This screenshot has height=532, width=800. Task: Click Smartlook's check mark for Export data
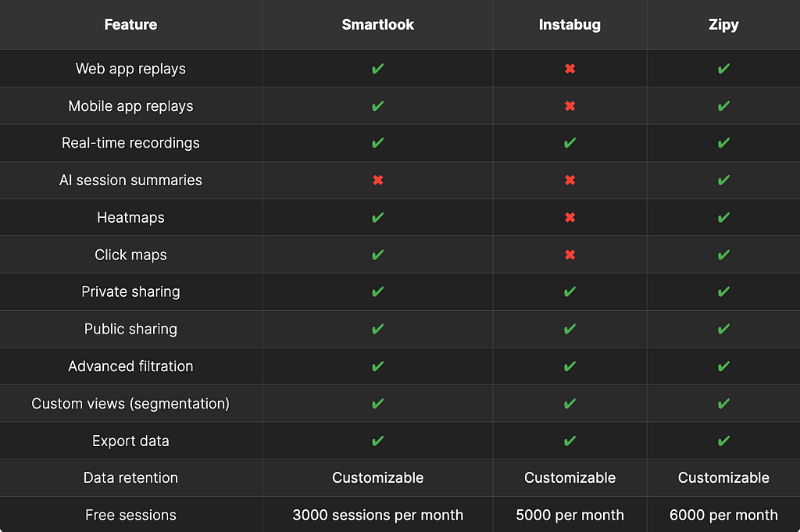377,441
